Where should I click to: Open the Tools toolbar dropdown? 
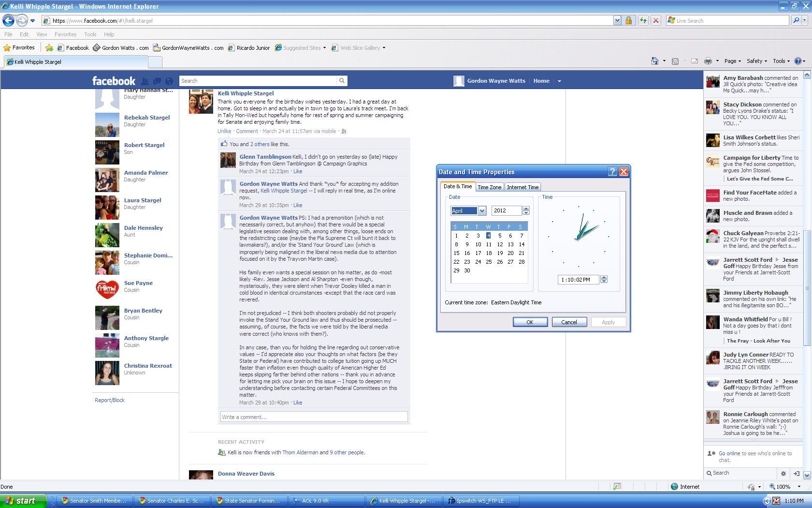pyautogui.click(x=781, y=61)
